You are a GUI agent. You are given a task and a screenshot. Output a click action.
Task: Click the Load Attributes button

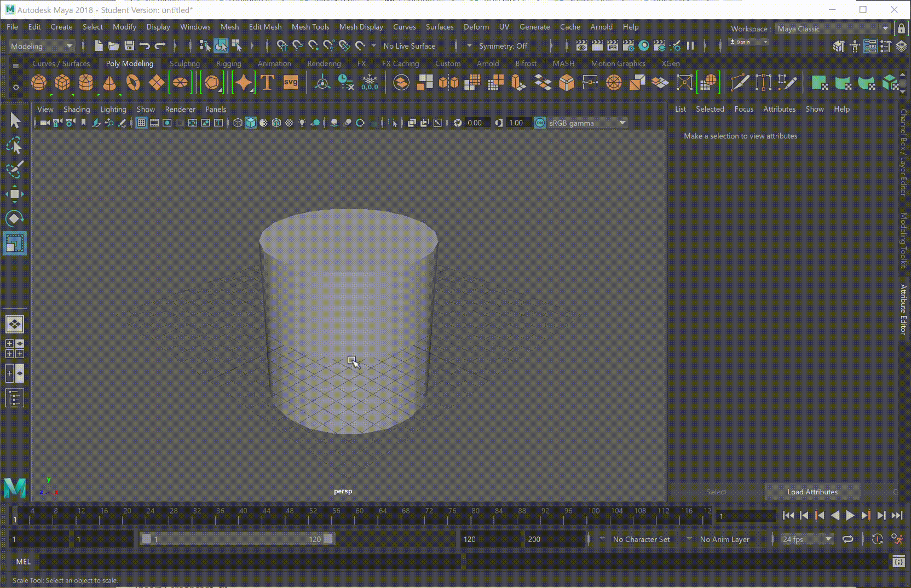812,492
